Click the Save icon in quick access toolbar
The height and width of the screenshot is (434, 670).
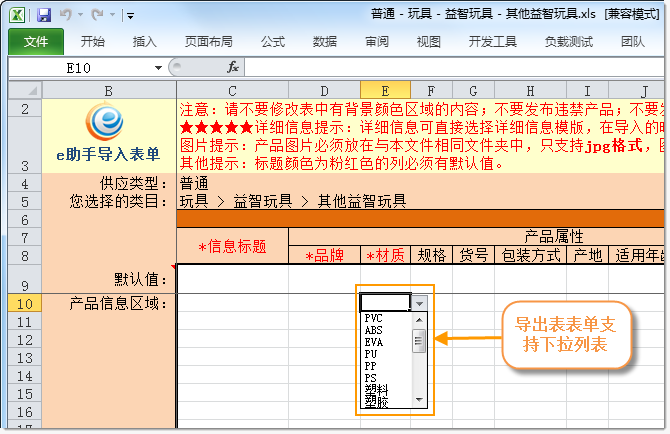(44, 15)
